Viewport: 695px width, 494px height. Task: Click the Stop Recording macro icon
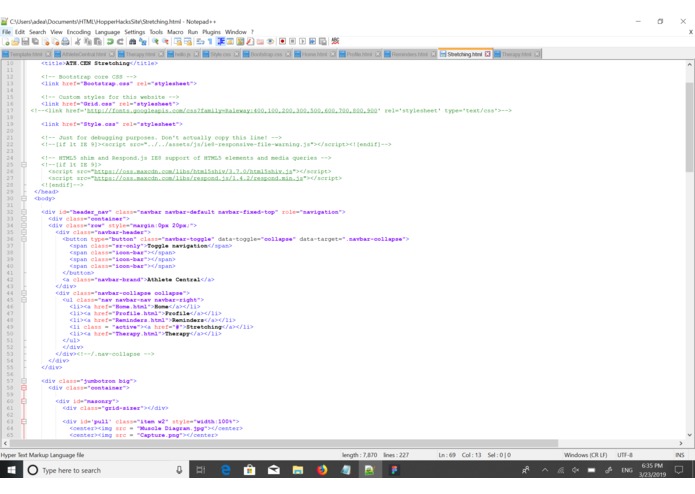tap(292, 42)
